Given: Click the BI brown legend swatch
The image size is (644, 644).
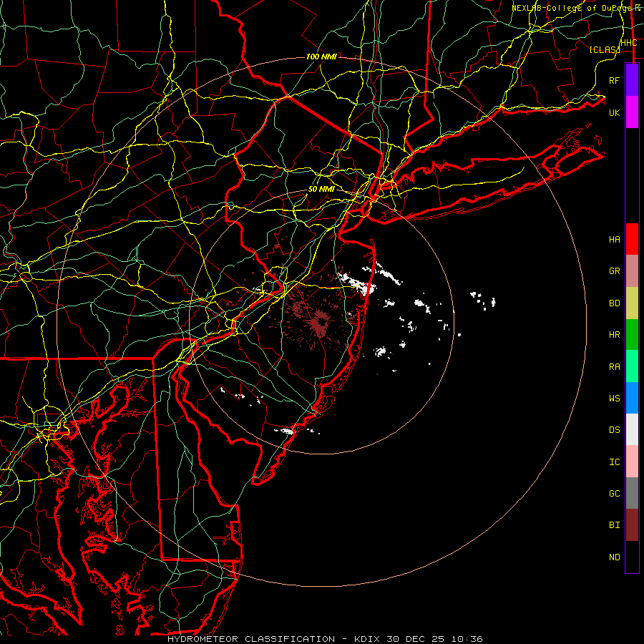Looking at the screenshot, I should (x=632, y=525).
